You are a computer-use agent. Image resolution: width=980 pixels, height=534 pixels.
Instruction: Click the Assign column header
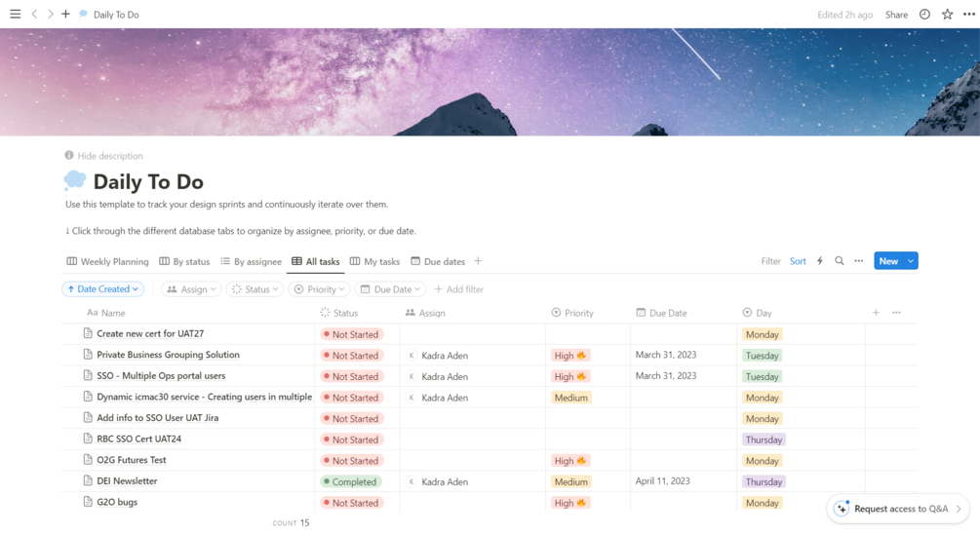(425, 313)
